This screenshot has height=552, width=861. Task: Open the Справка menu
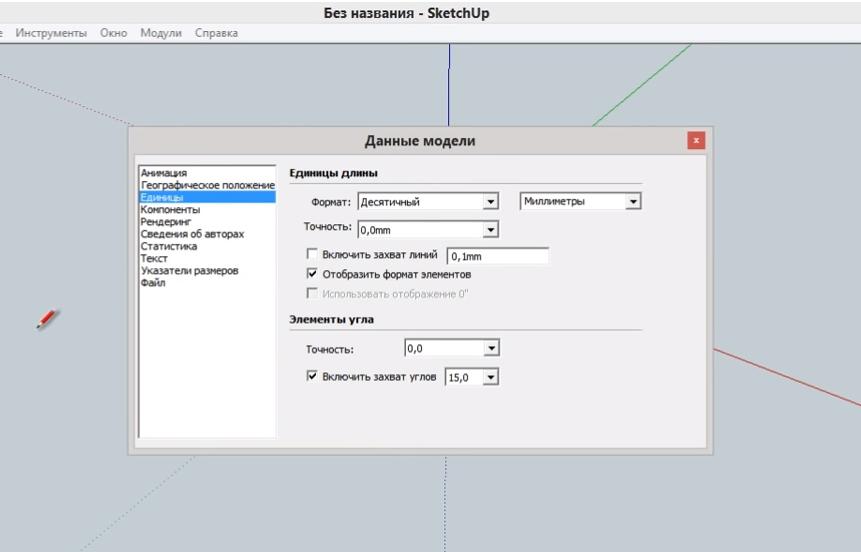coord(216,33)
